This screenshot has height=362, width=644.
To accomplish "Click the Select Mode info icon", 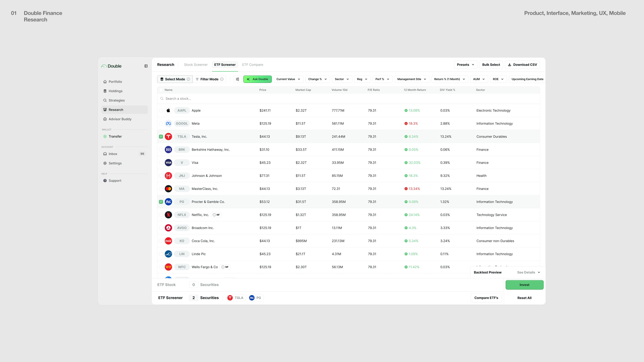I will pos(189,79).
